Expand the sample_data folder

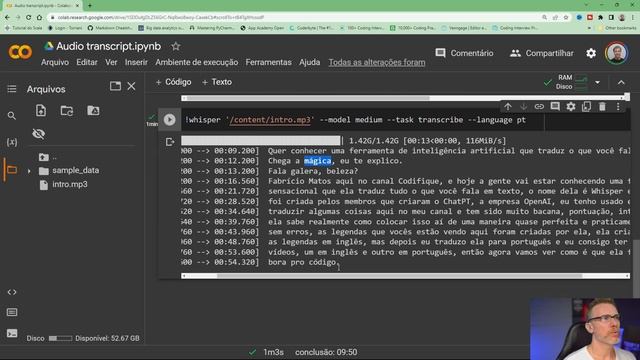click(29, 171)
